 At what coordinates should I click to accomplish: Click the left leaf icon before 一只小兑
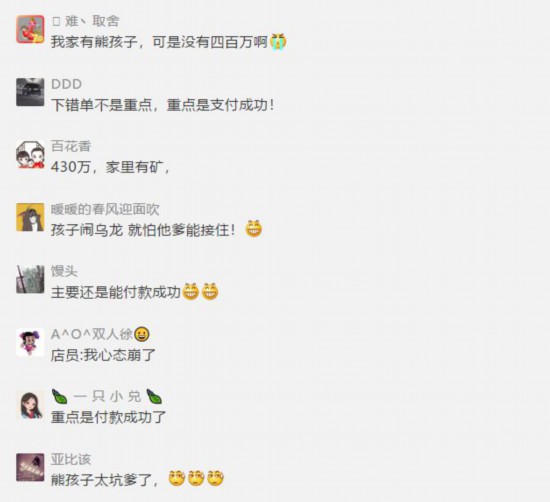[x=59, y=396]
